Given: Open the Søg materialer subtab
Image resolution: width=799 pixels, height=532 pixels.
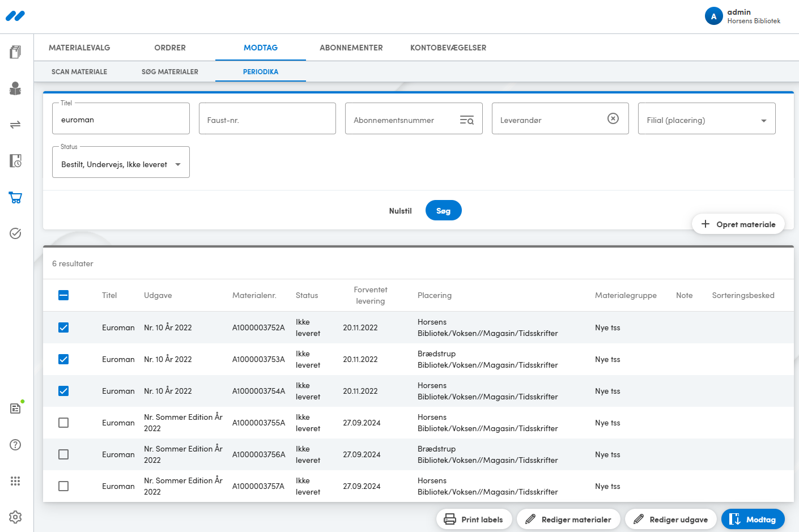Looking at the screenshot, I should (x=170, y=72).
